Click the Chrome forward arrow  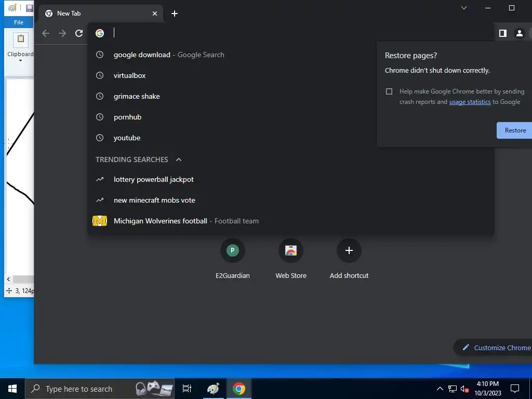62,33
